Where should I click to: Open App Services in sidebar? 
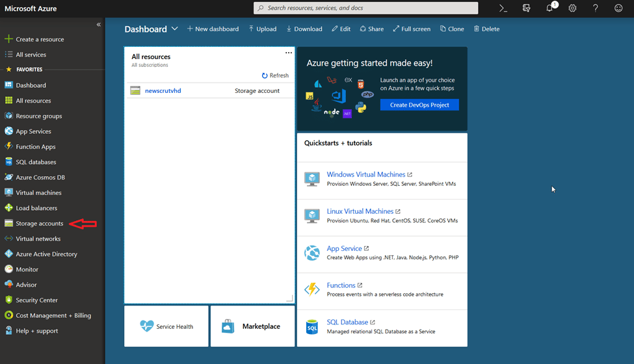tap(33, 131)
